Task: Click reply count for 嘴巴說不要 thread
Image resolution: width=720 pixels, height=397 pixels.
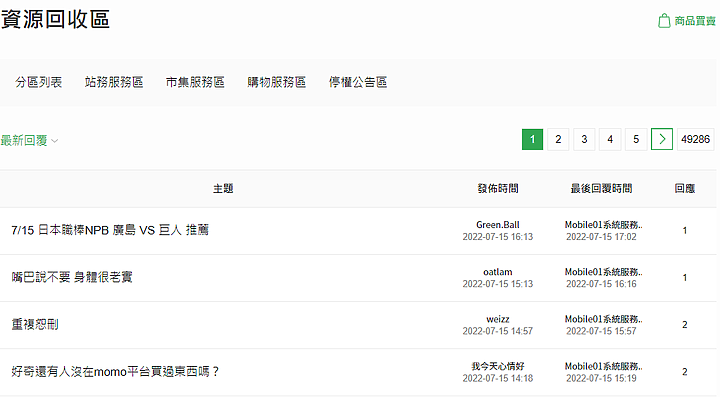Action: (685, 278)
